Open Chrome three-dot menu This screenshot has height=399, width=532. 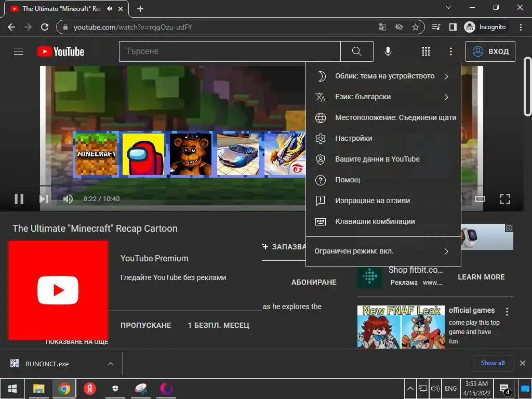(x=521, y=27)
